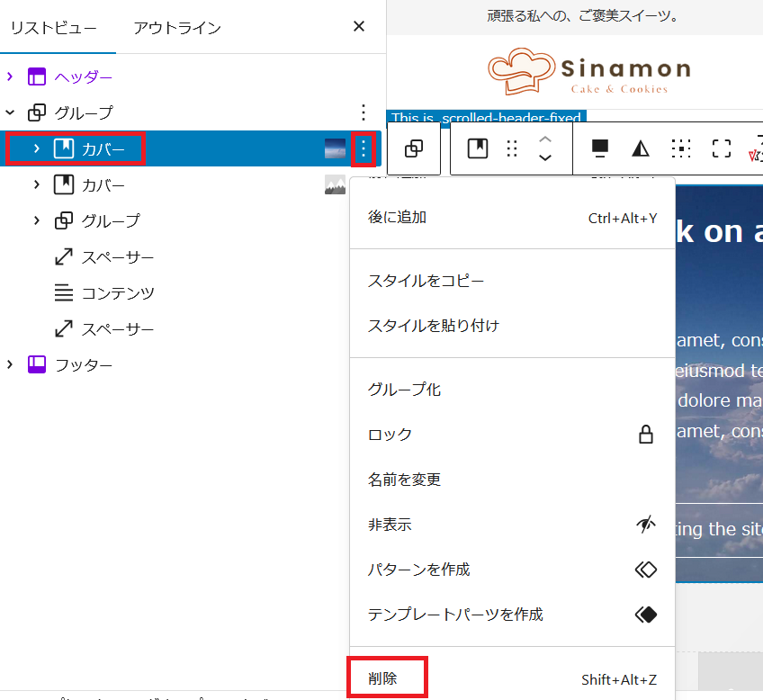
Task: Switch to the アウトライン tab
Action: (176, 27)
